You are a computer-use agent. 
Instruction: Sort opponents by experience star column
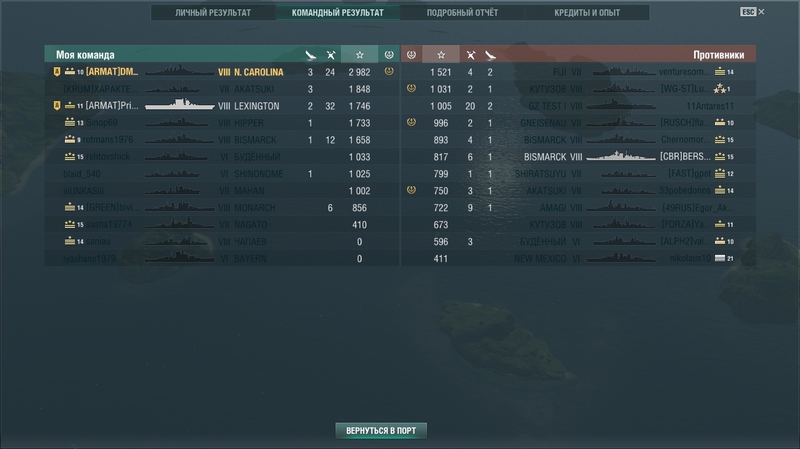pyautogui.click(x=441, y=55)
